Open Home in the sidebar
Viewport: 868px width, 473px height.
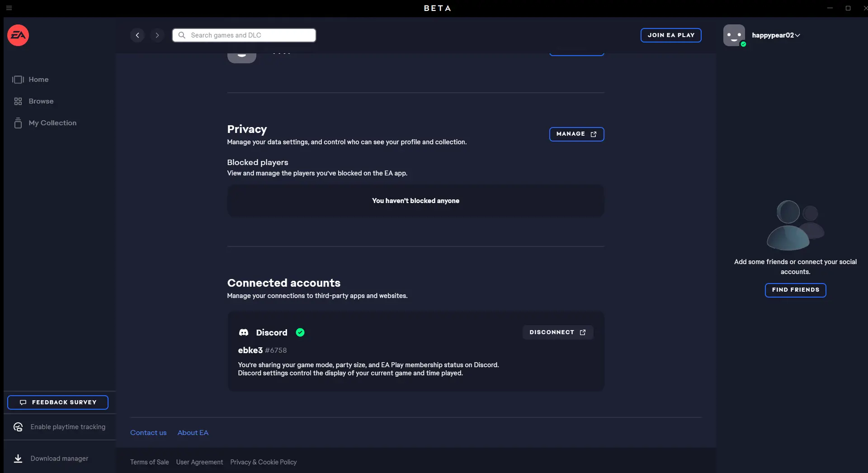point(38,80)
